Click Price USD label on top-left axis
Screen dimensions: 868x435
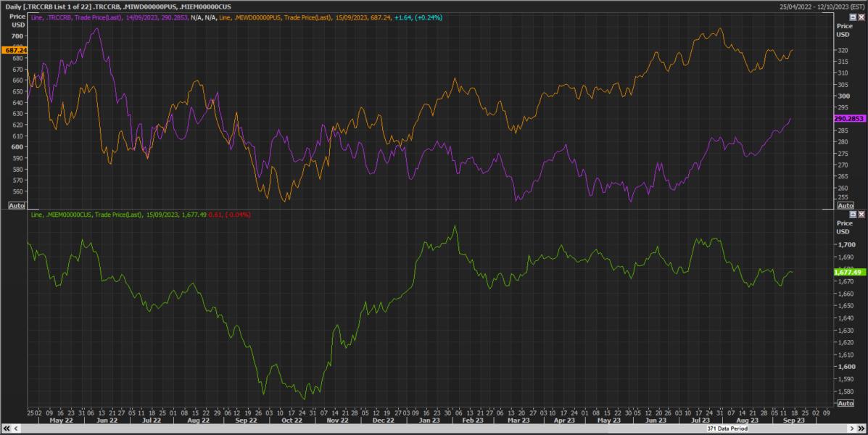coord(17,20)
